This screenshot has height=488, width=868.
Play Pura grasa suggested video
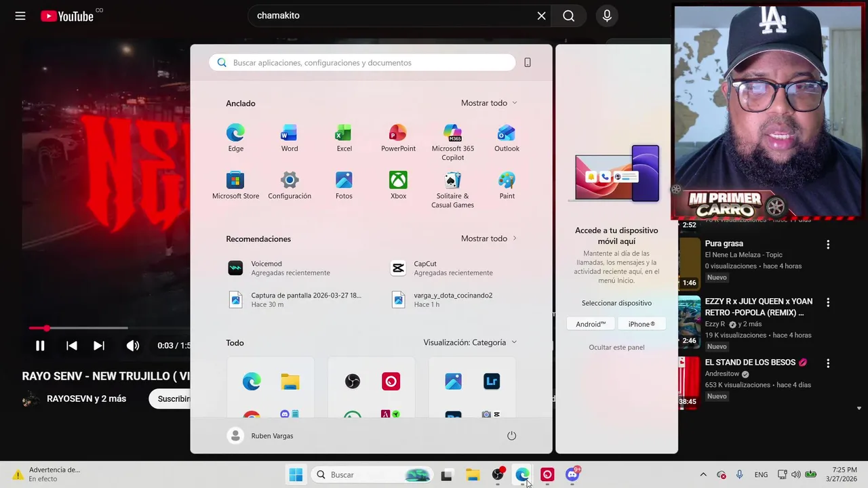pyautogui.click(x=690, y=263)
